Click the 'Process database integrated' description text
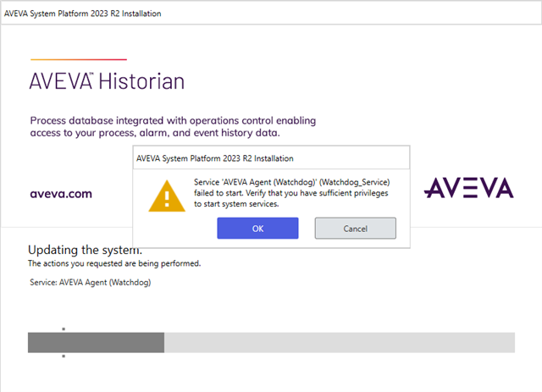 click(x=173, y=126)
